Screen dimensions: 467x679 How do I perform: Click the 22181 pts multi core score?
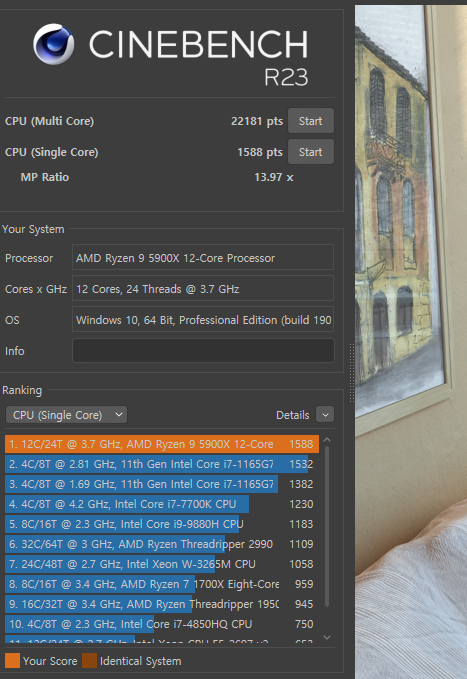(x=256, y=121)
